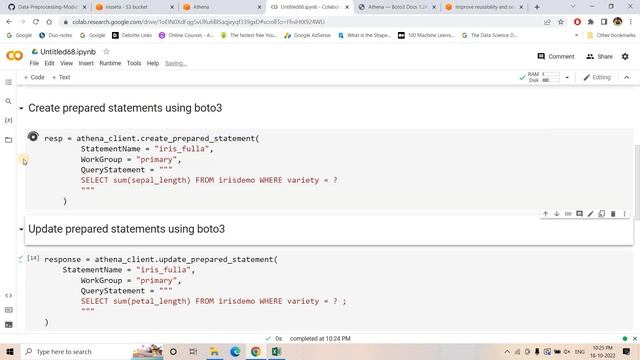Mirror cell in tab icon
This screenshot has height=360, width=640.
click(602, 214)
